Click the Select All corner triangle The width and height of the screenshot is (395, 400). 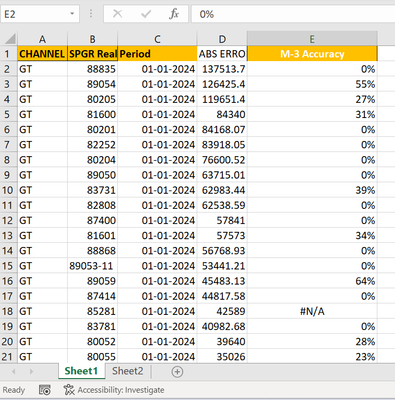click(x=9, y=39)
